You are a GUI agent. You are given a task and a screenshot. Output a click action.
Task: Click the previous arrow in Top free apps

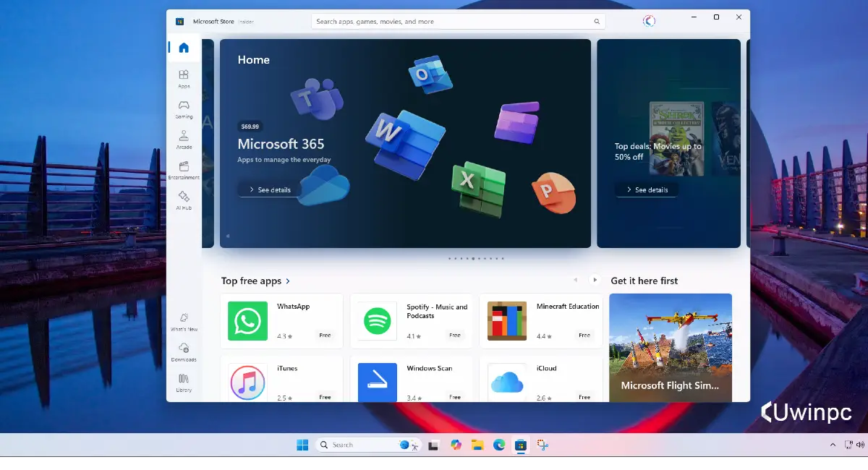point(576,280)
